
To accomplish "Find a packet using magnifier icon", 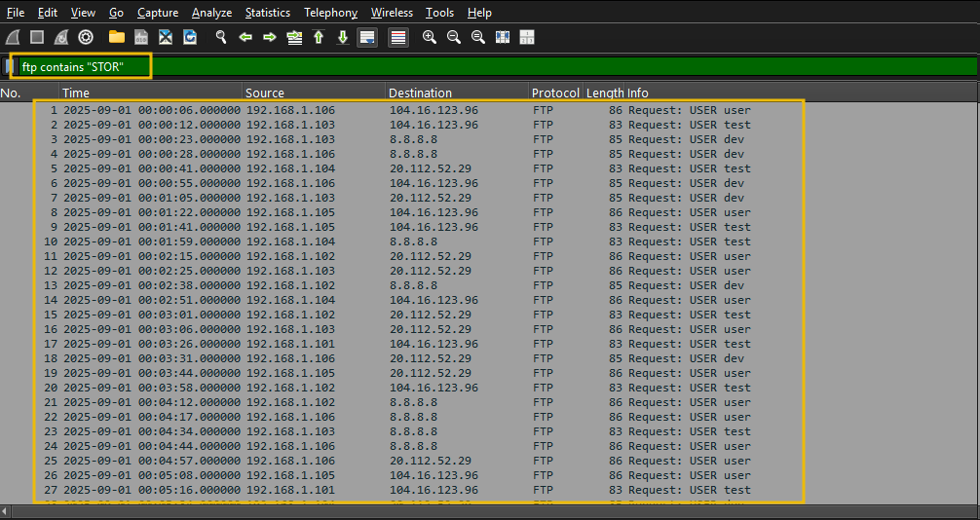I will [221, 38].
